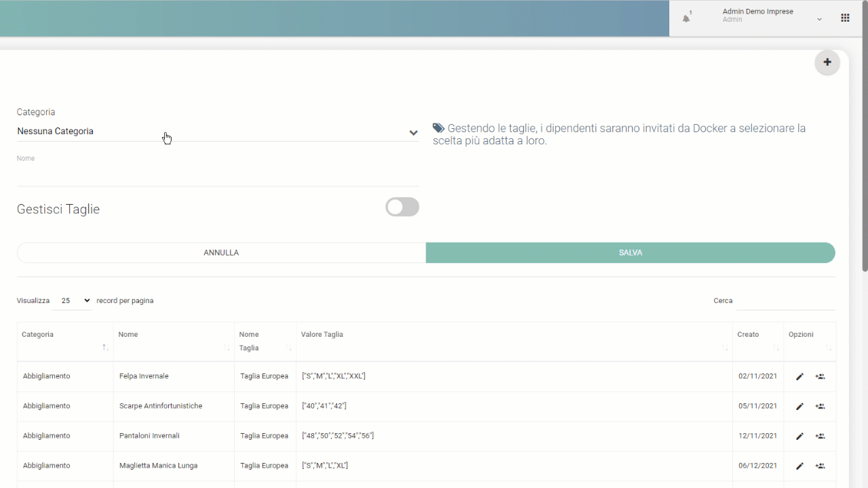Open user assignment for Pantaloni Invernali

(820, 436)
